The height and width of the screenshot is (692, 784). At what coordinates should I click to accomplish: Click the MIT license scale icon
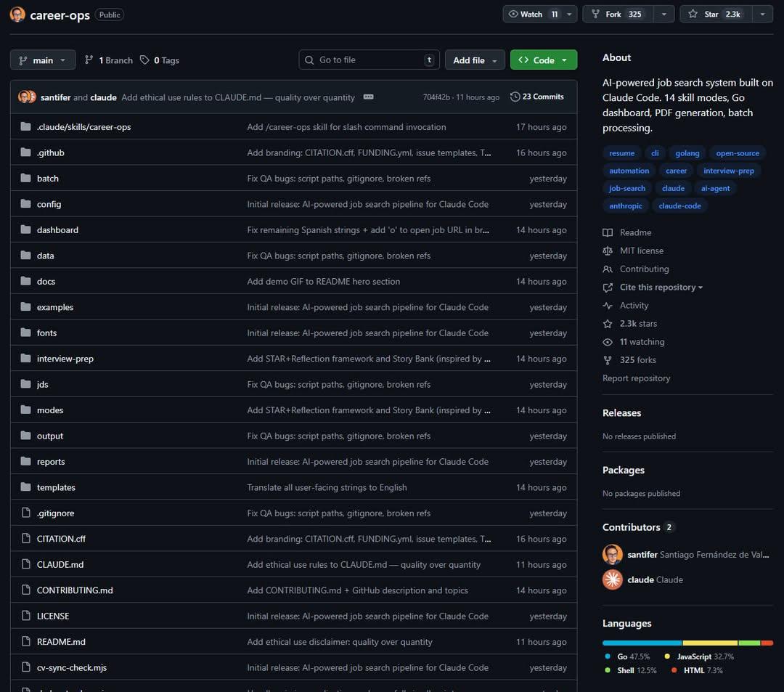click(x=608, y=251)
